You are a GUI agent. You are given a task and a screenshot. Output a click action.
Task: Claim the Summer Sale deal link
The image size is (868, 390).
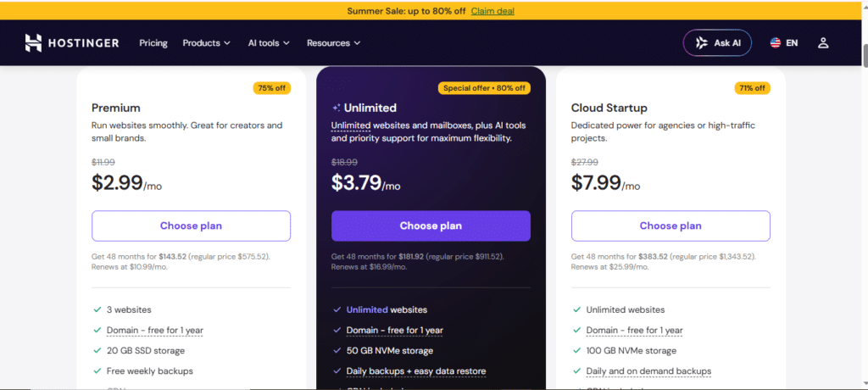tap(492, 11)
